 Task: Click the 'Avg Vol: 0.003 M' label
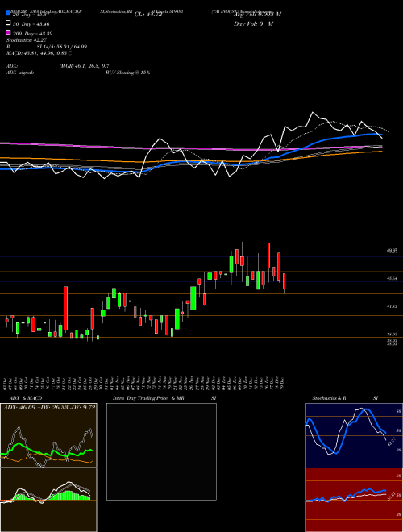point(257,15)
